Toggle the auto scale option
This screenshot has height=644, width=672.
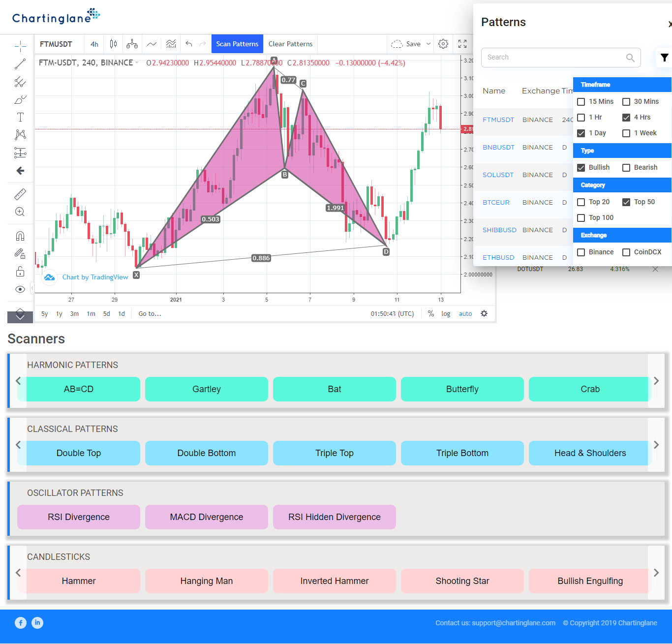465,314
